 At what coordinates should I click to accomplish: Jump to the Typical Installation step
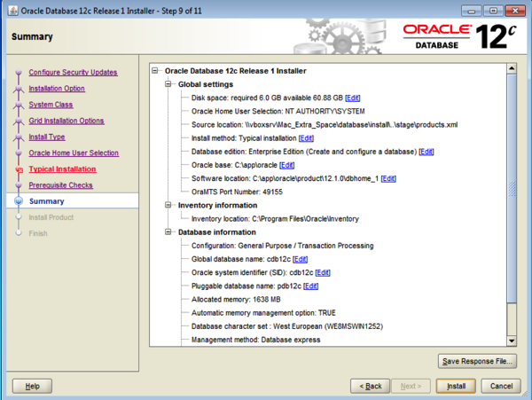(62, 169)
